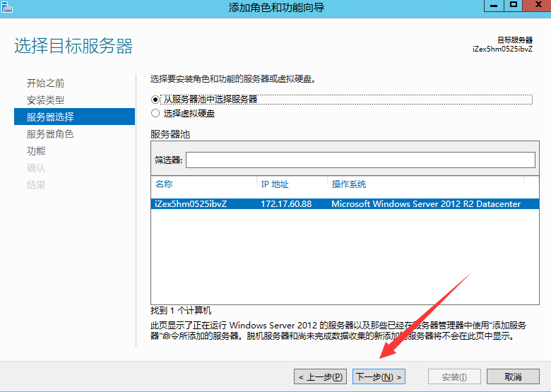Viewport: 551px width, 392px height.
Task: Choose the 选择虚拟硬盘 radio option
Action: [155, 113]
